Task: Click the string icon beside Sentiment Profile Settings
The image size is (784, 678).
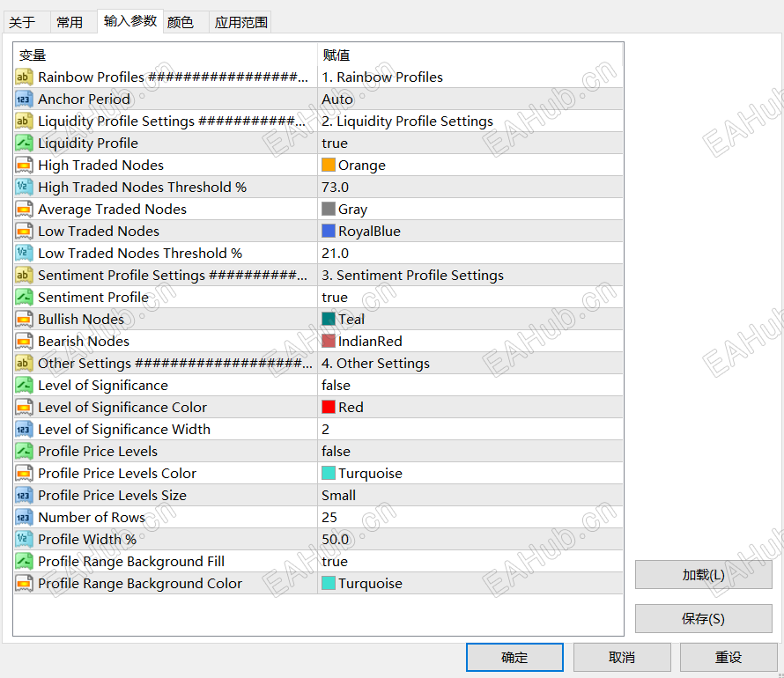Action: tap(24, 276)
